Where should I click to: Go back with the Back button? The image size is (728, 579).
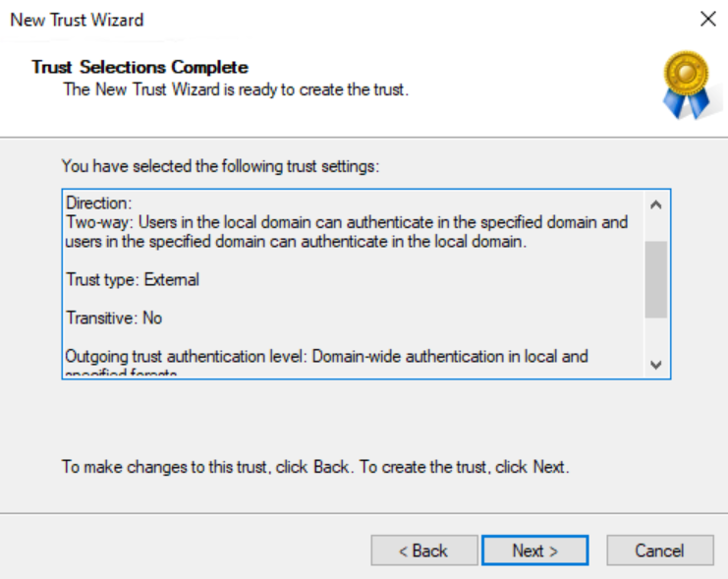tap(423, 550)
